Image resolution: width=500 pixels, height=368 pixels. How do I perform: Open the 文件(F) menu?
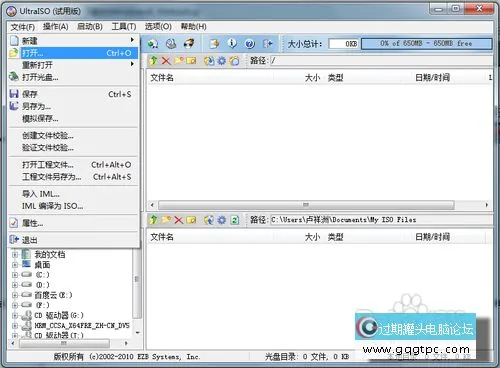(22, 27)
